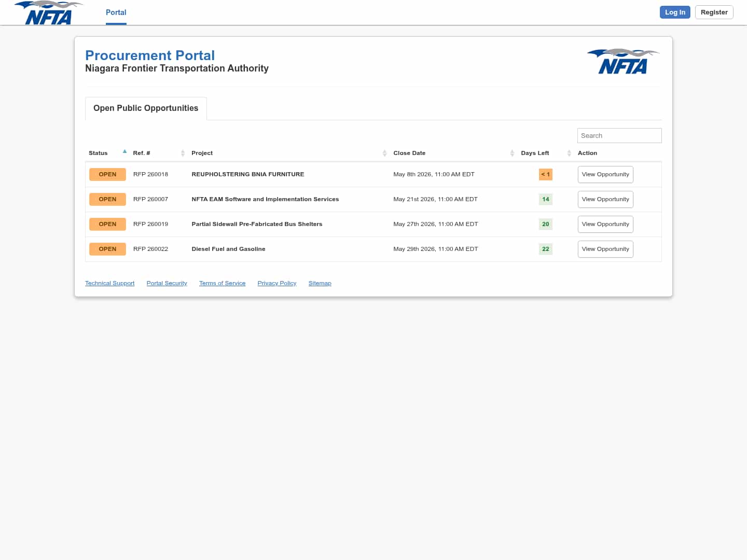The image size is (747, 560).
Task: Click Niagara Frontier Transportation Authority subtitle
Action: (177, 68)
